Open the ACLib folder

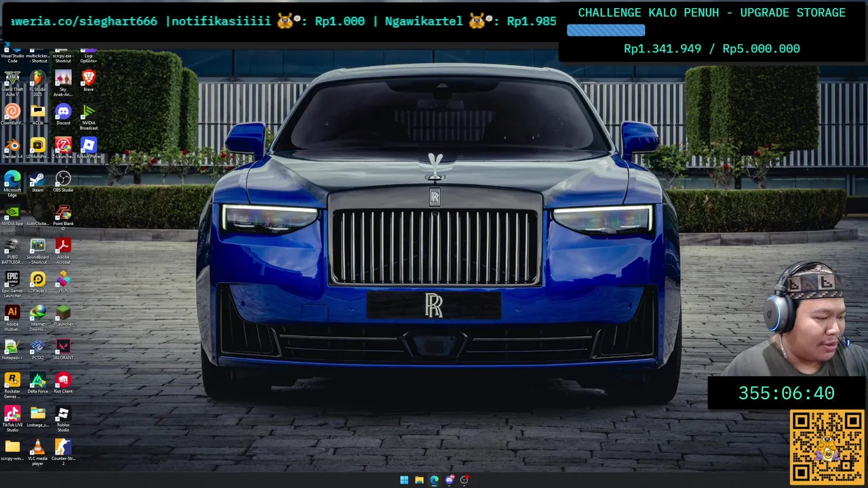[37, 114]
